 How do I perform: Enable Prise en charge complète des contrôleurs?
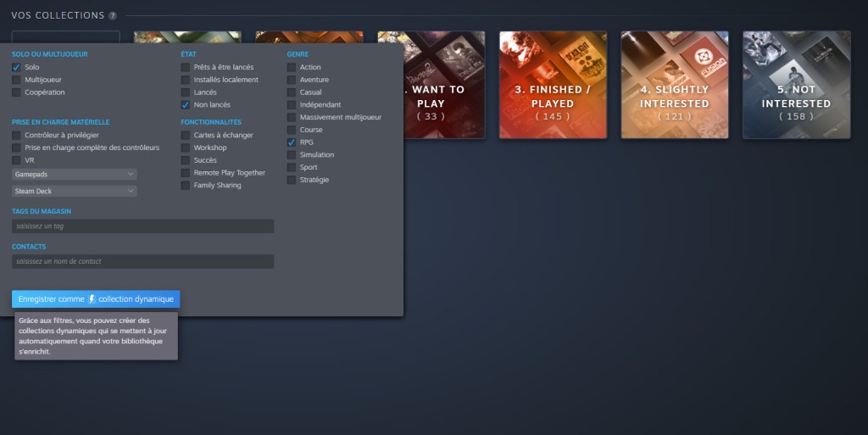pos(16,148)
